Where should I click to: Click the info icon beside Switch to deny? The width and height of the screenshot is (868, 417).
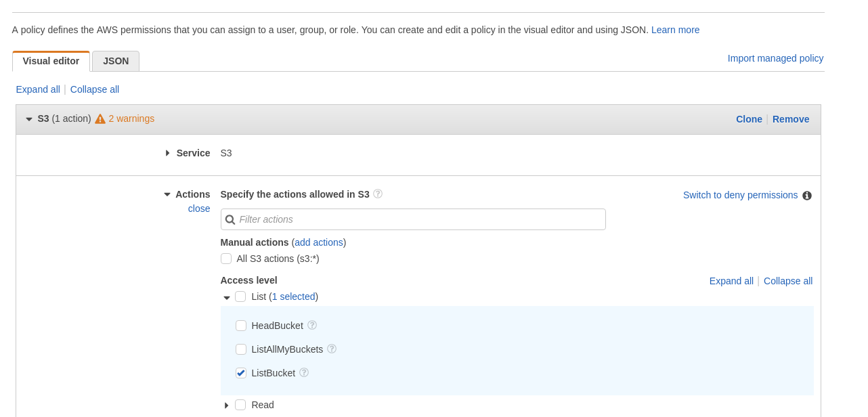point(808,195)
